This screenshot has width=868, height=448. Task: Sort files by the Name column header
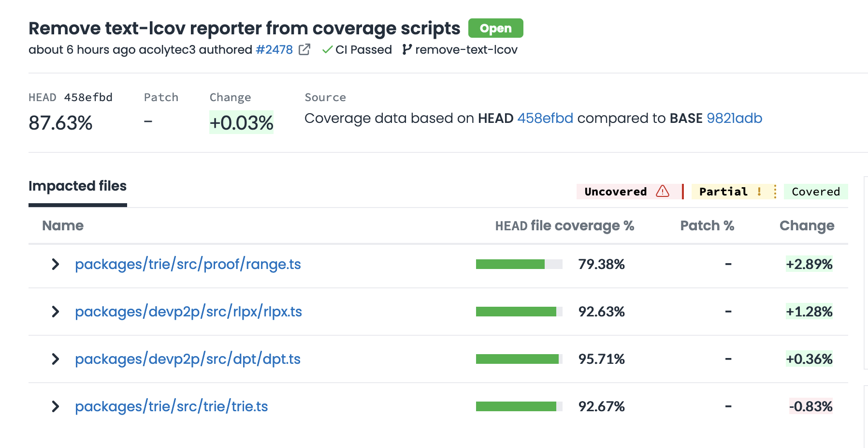[63, 225]
